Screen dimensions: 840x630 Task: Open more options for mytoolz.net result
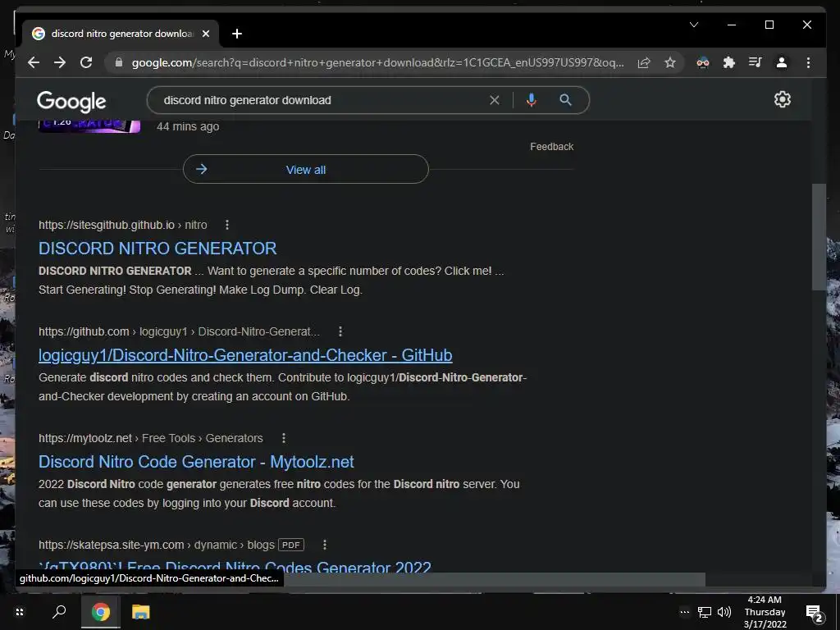coord(283,438)
